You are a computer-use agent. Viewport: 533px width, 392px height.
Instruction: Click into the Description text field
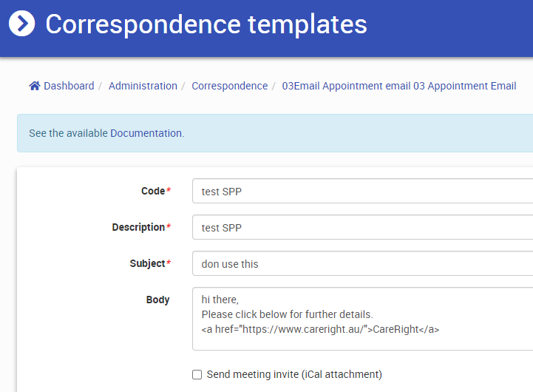(x=362, y=228)
